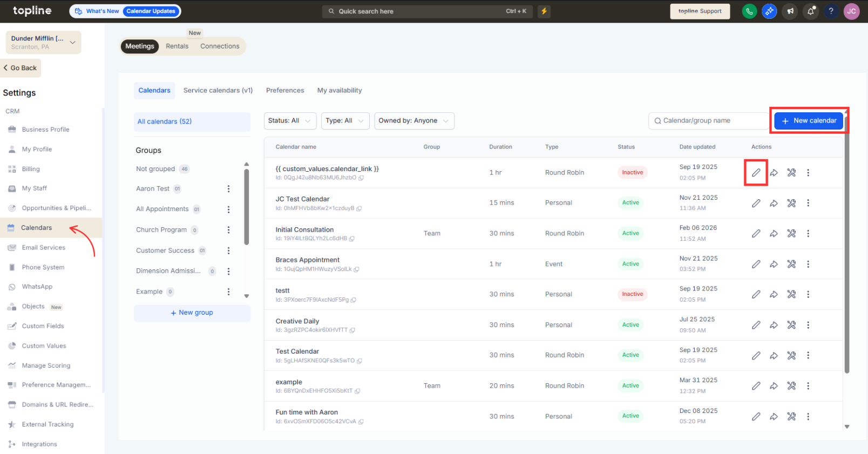Click the help question mark icon
This screenshot has height=454, width=868.
coord(831,11)
